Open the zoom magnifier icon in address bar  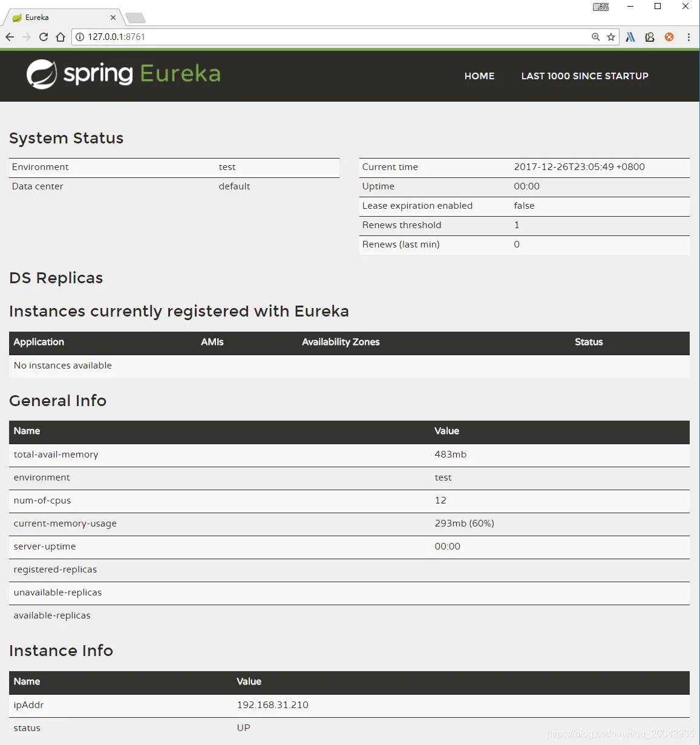click(596, 37)
